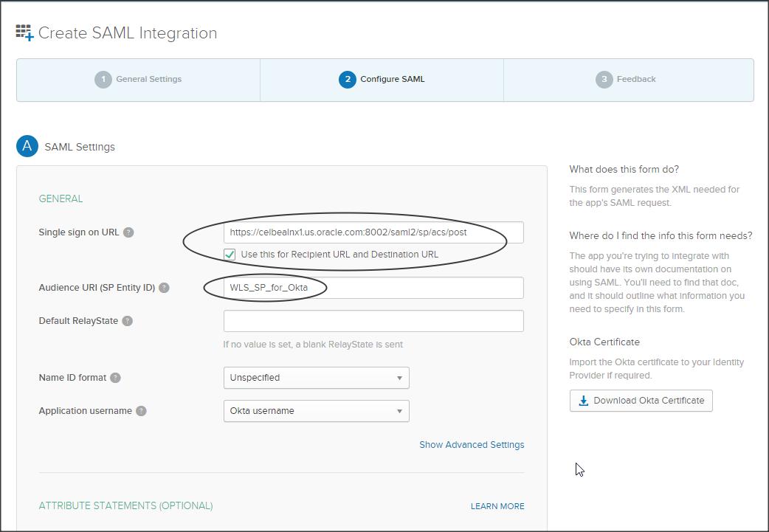Switch to the Feedback step tab

[x=627, y=80]
